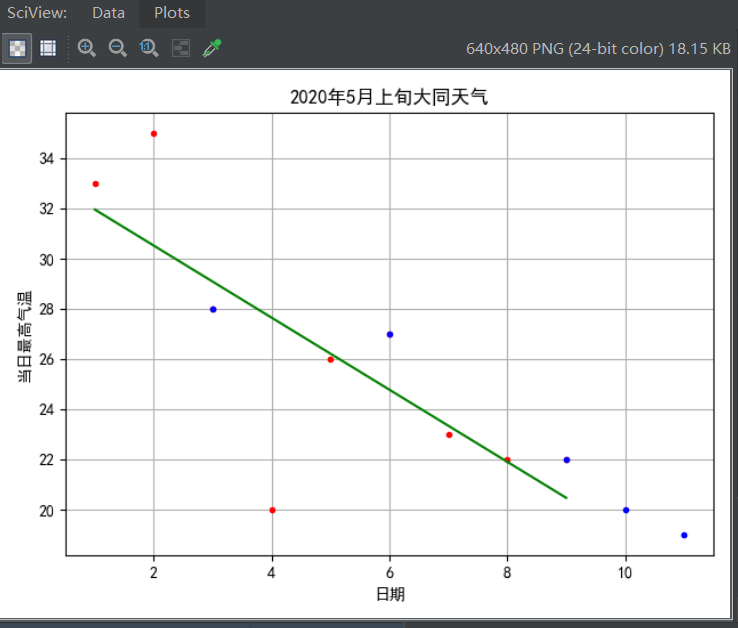Click the zoom in magnifier icon

pyautogui.click(x=87, y=48)
